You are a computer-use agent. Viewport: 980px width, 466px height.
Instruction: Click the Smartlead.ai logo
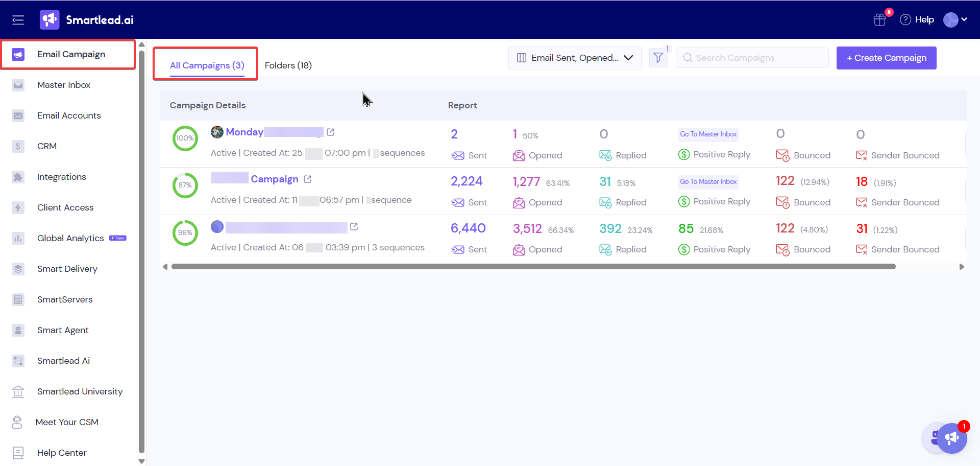[87, 20]
